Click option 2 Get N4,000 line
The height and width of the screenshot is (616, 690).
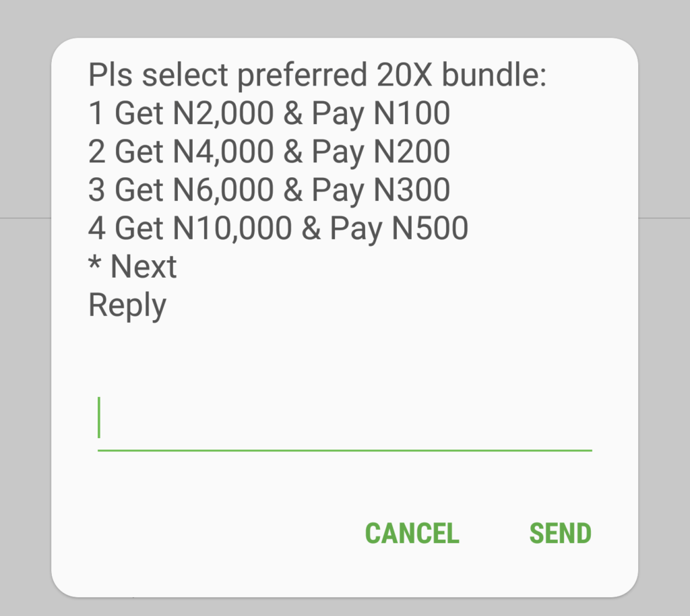tap(269, 152)
